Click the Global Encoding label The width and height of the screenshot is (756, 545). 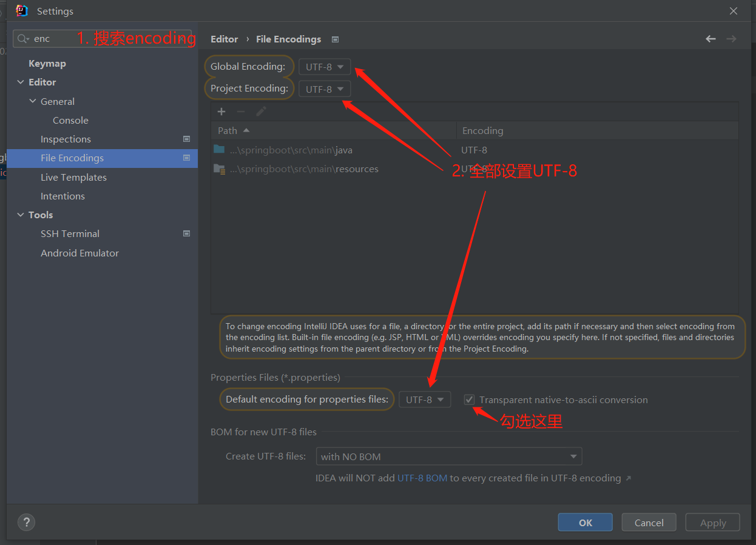(x=248, y=67)
